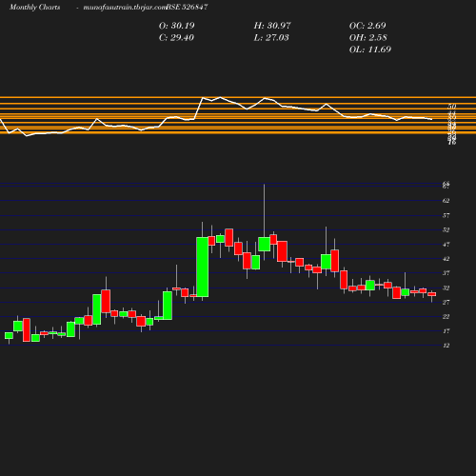Viewport: 476px width, 476px height.
Task: Click the first green candle on the left
Action: [x=9, y=335]
